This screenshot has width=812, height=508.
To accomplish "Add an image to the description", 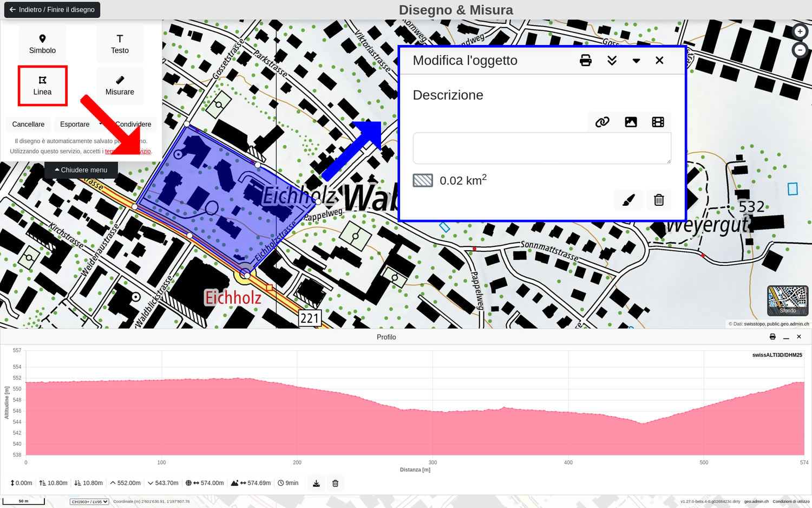I will [x=631, y=122].
